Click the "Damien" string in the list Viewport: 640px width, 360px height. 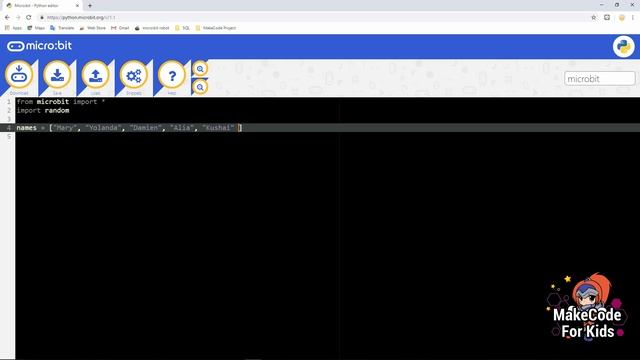point(145,128)
